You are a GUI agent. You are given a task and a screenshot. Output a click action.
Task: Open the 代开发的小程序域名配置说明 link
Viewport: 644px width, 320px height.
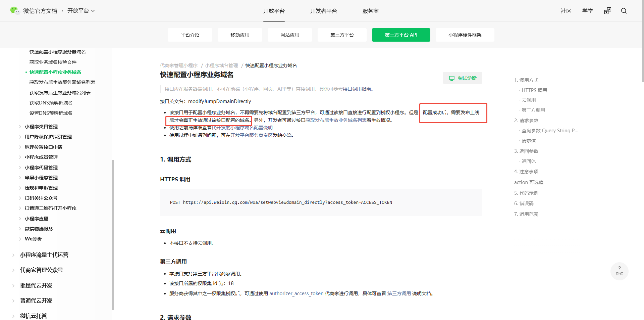pyautogui.click(x=242, y=128)
